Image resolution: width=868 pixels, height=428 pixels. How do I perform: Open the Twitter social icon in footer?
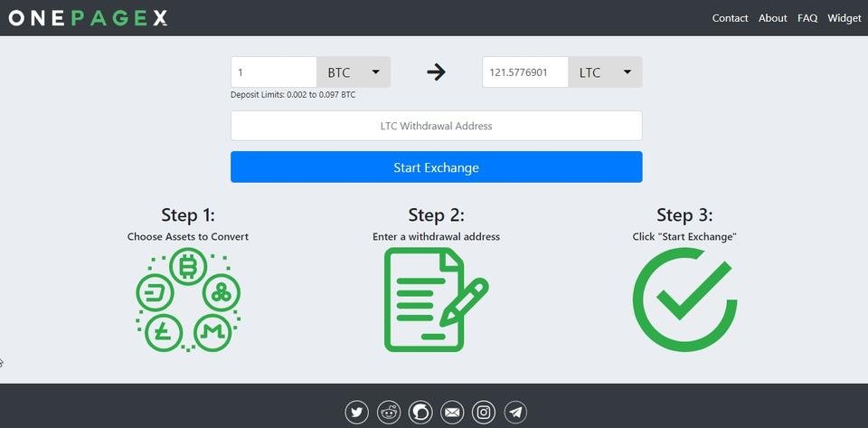coord(356,413)
